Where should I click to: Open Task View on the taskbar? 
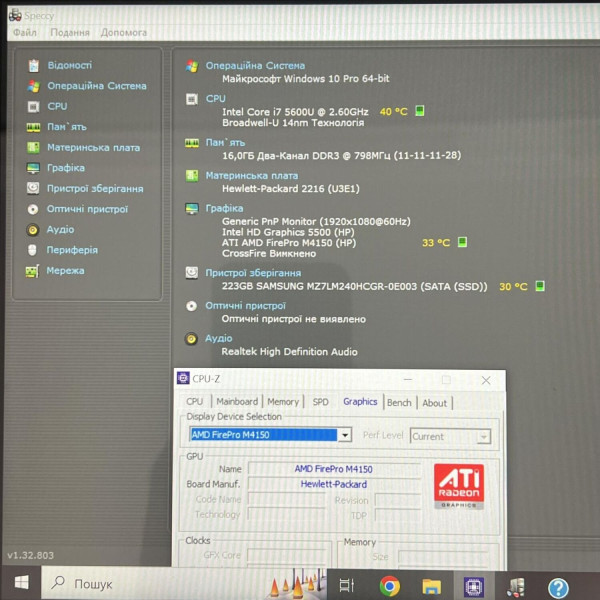(347, 585)
